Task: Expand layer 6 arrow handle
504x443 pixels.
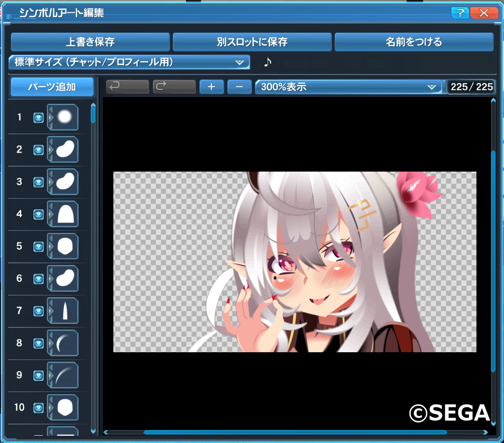Action: coord(50,279)
